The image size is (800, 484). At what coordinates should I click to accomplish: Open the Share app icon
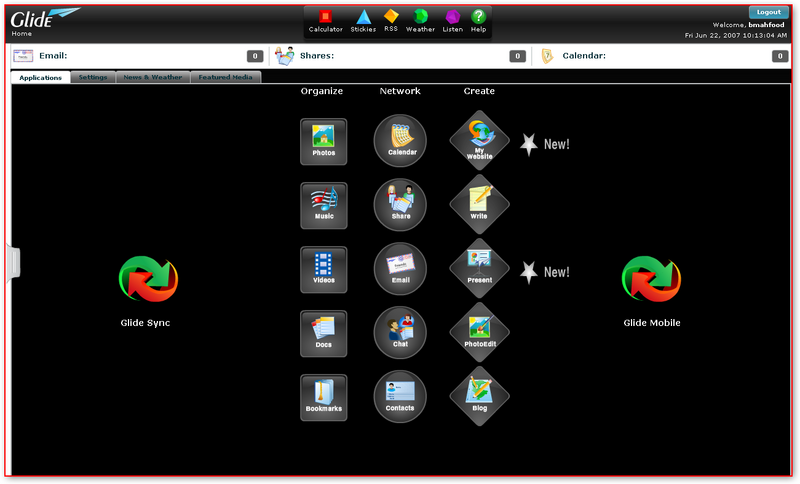click(x=400, y=205)
